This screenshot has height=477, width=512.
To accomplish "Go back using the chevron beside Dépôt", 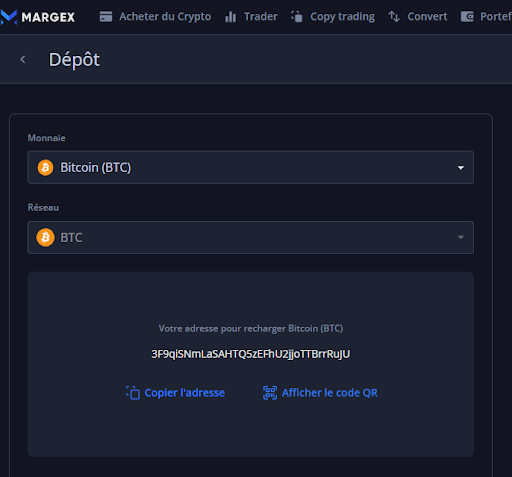I will [x=23, y=60].
